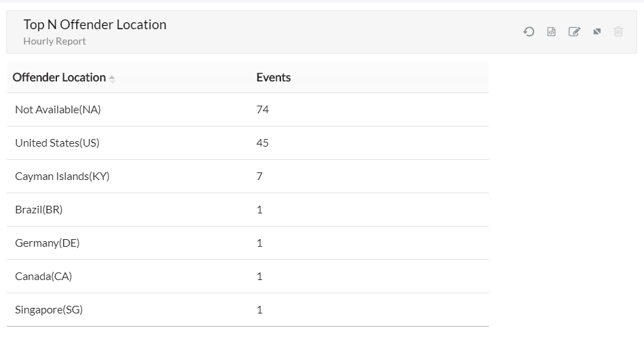Open the edit widget pencil icon
Viewport: 644px width, 360px height.
574,31
